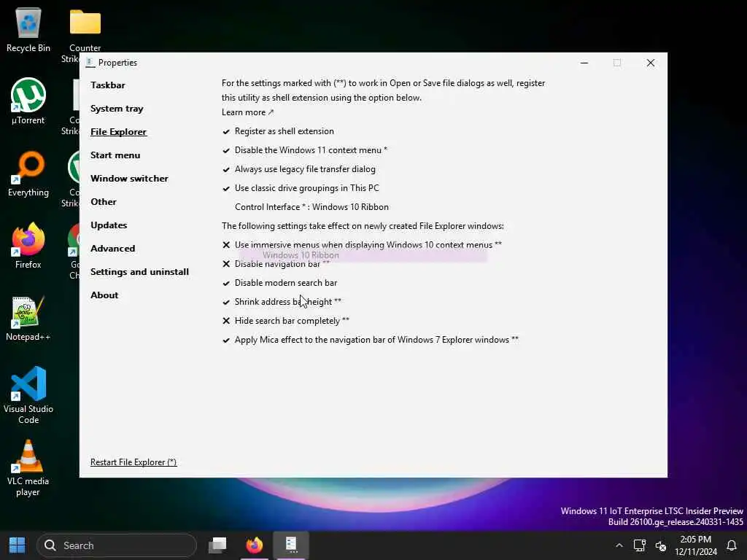Open the Start menu settings section
747x560 pixels.
[x=115, y=155]
